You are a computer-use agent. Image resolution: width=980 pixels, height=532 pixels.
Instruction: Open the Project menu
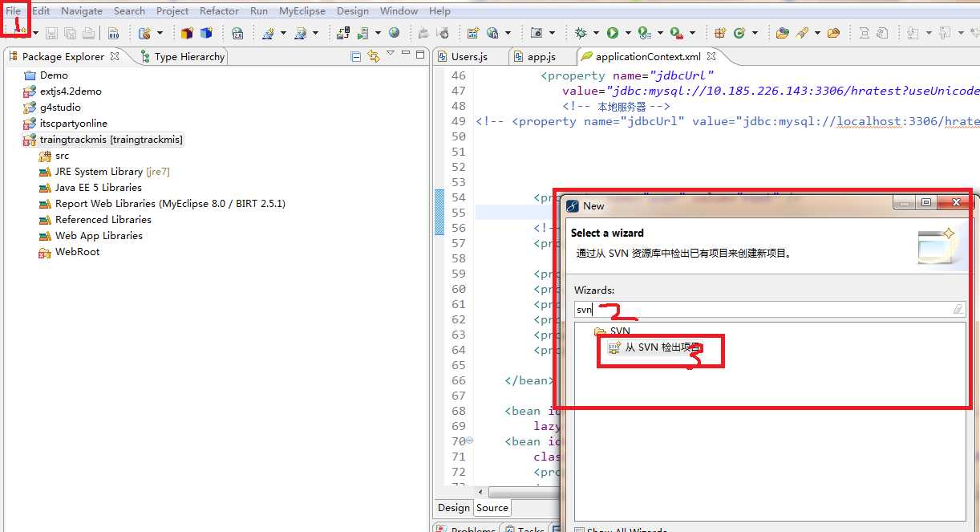tap(172, 11)
